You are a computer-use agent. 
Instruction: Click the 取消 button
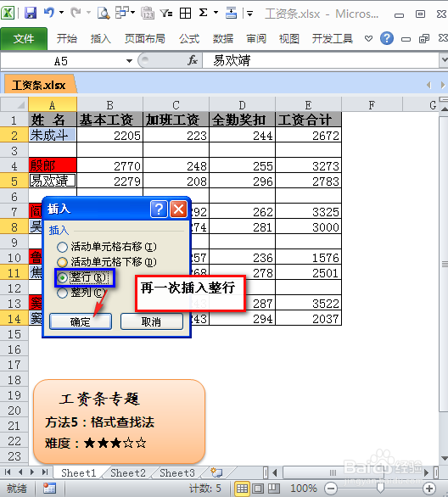pyautogui.click(x=152, y=321)
